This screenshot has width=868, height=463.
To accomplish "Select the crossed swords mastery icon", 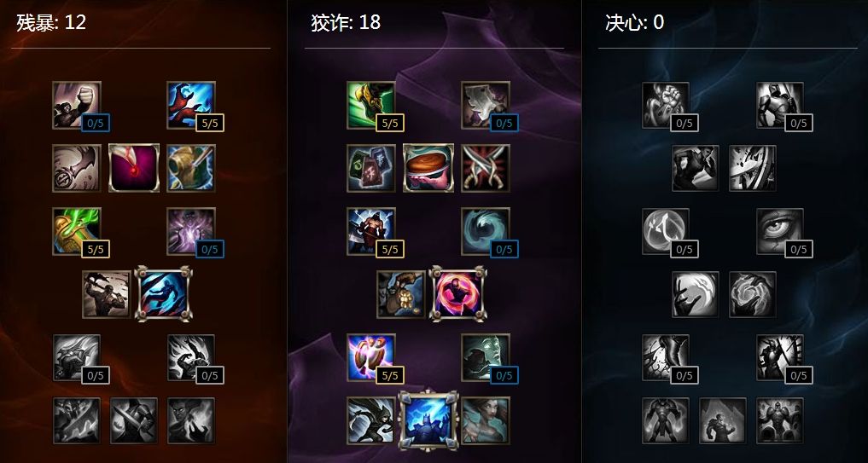I will 486,168.
